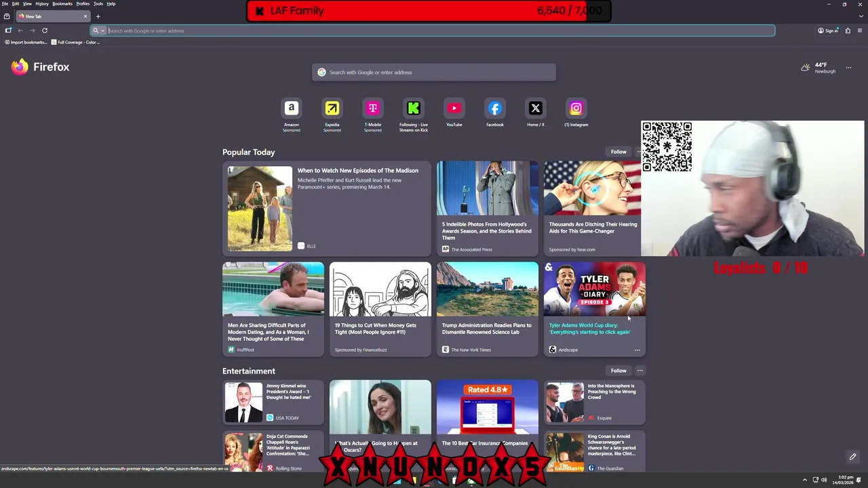Open the Import bookmarks bookmark item
868x488 pixels.
click(26, 42)
